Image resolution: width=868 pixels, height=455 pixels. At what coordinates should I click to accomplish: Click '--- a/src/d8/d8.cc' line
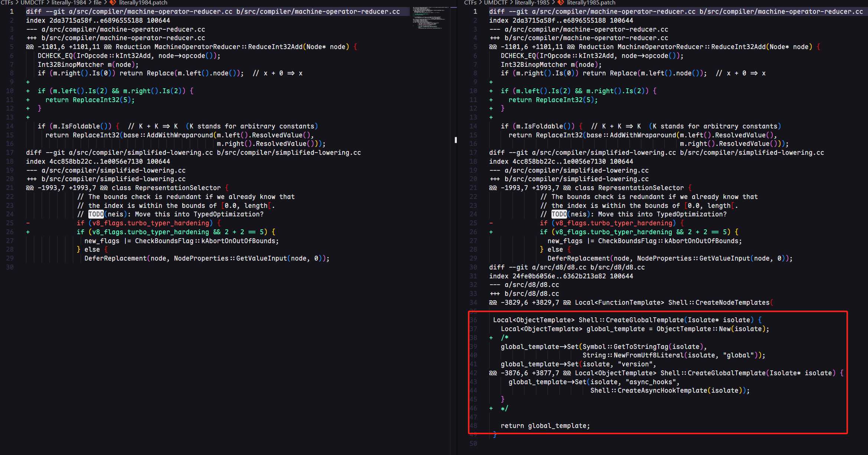tap(524, 285)
